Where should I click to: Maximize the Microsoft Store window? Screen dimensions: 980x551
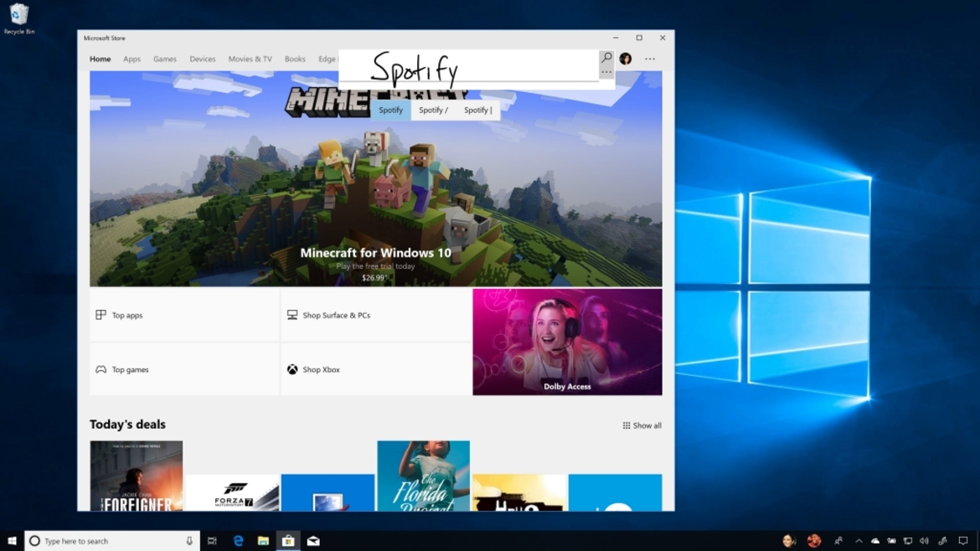point(639,39)
